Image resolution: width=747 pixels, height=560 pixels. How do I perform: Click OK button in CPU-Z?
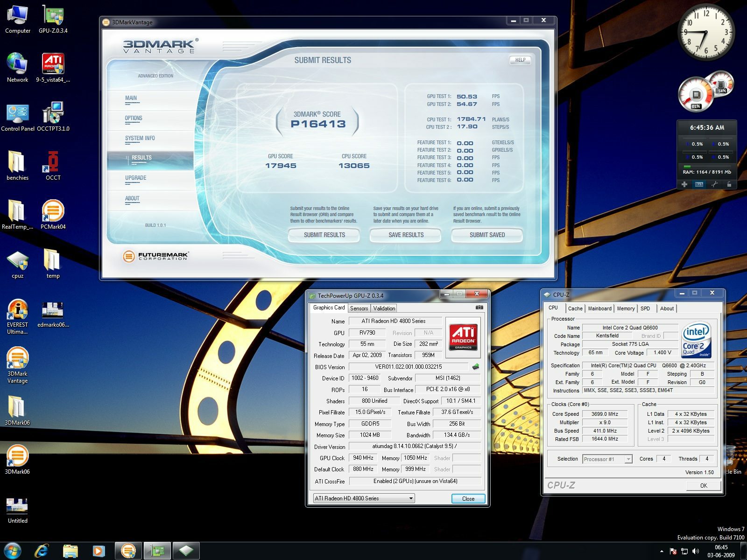(x=704, y=485)
